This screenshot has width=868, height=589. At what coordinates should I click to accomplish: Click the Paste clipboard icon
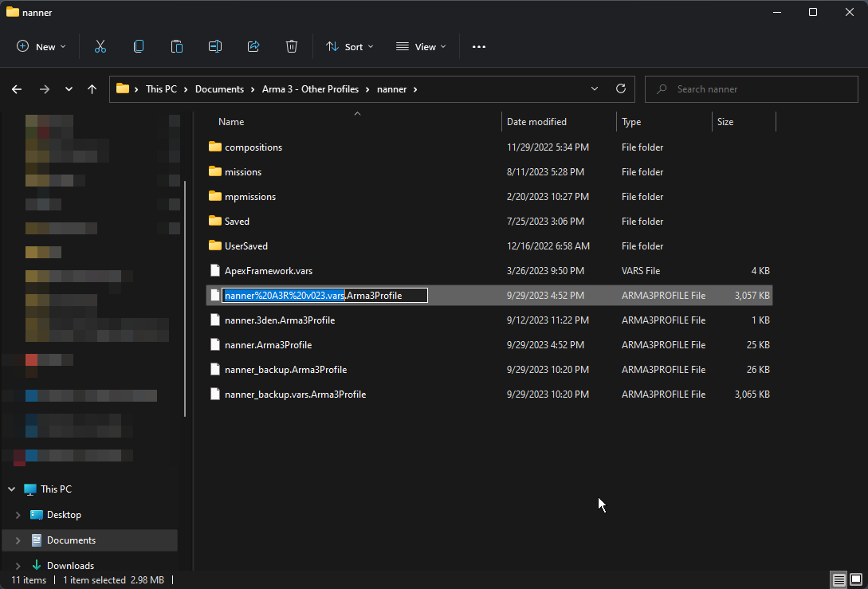coord(177,47)
